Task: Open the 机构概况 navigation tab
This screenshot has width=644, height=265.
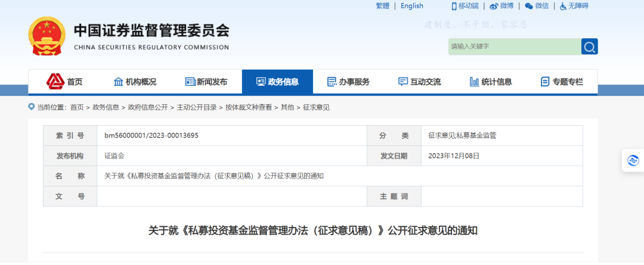Action: (135, 82)
